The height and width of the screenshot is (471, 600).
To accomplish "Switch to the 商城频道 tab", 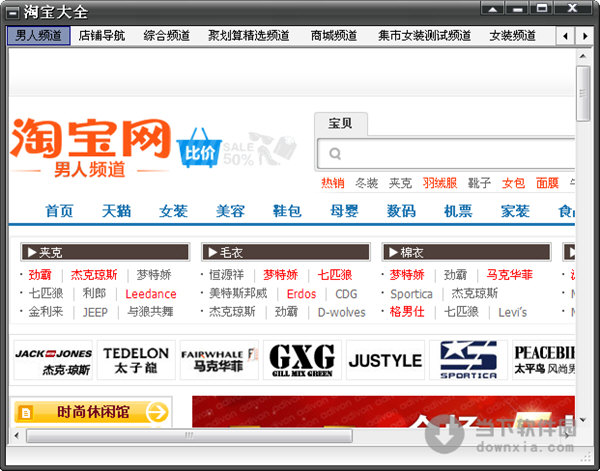I will [x=334, y=36].
